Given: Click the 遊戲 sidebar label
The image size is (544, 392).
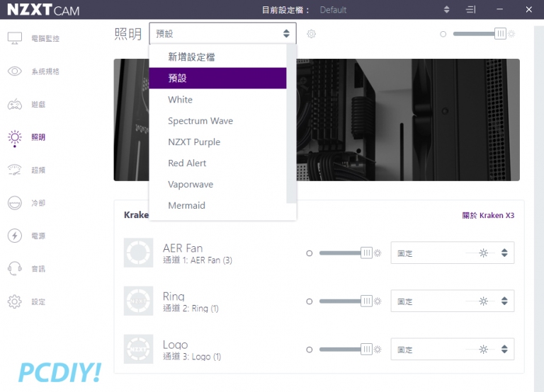Looking at the screenshot, I should pos(38,104).
